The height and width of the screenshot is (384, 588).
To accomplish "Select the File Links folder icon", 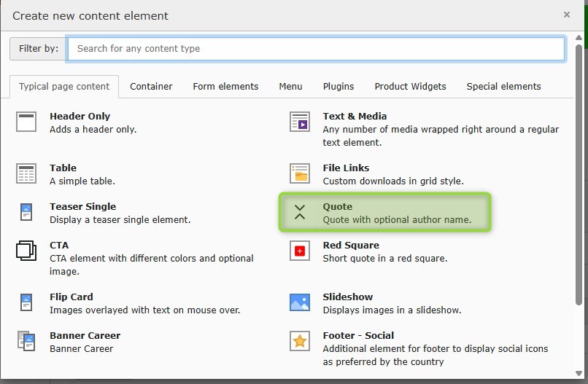I will (x=300, y=173).
